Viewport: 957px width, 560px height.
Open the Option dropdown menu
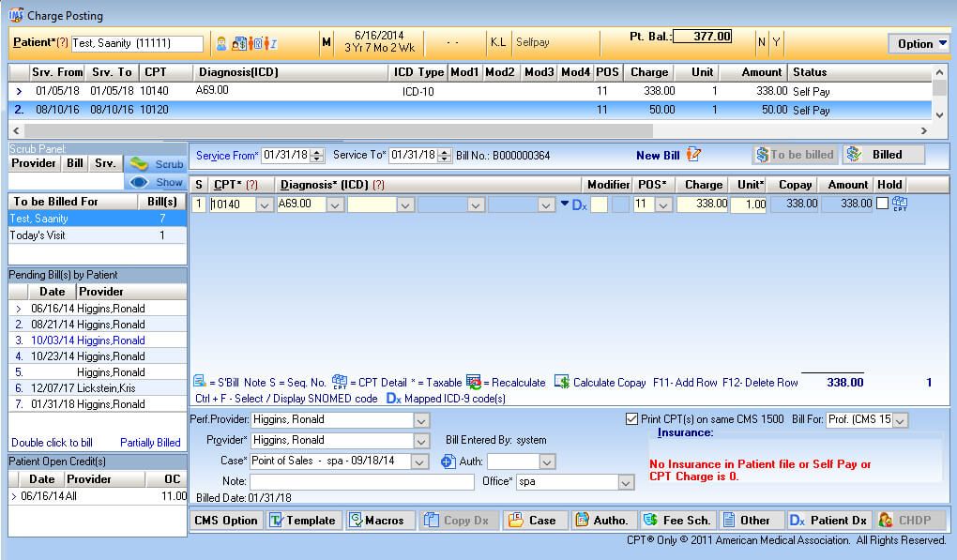[x=919, y=43]
